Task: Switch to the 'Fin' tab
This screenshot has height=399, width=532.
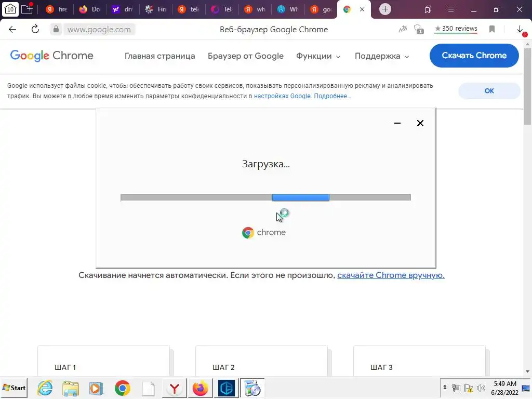Action: tap(155, 9)
